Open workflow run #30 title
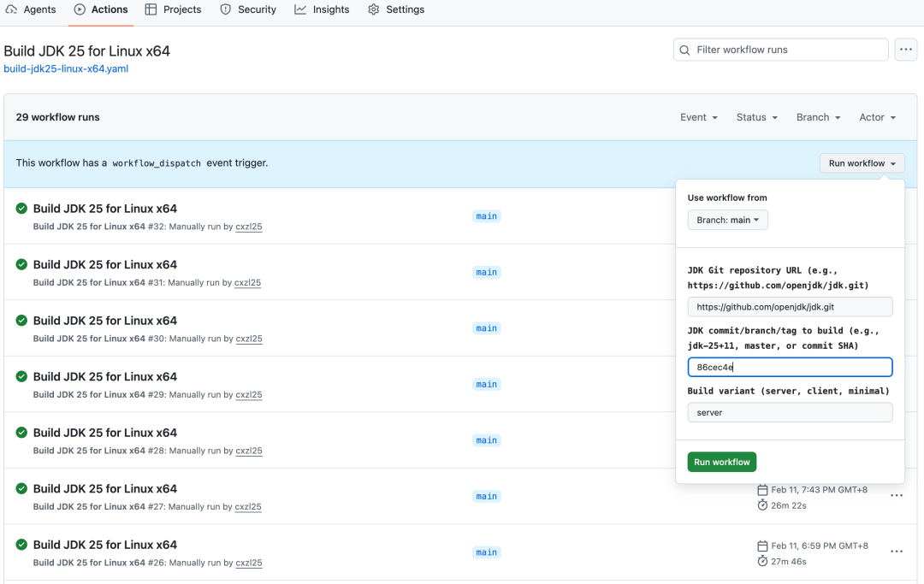This screenshot has width=924, height=584. [105, 321]
